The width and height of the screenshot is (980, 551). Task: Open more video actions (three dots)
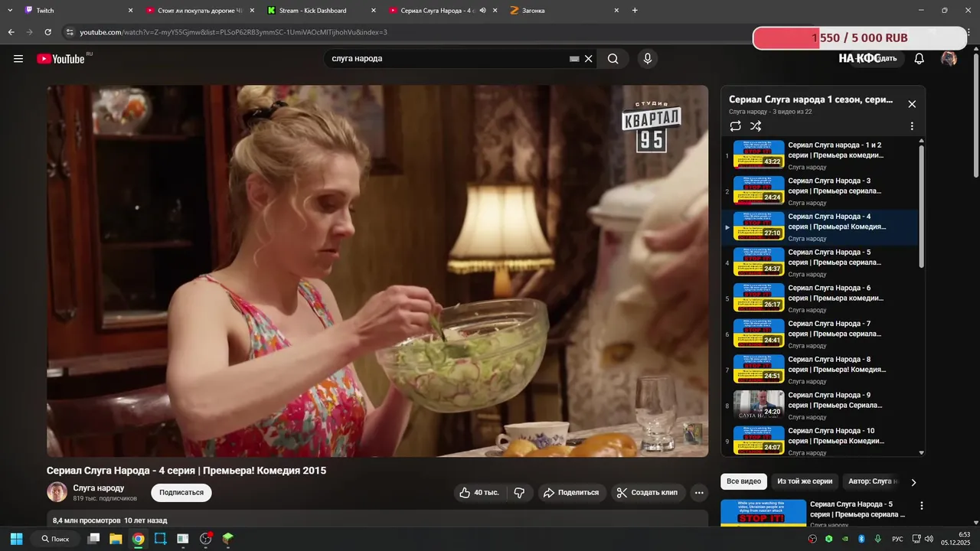(699, 493)
